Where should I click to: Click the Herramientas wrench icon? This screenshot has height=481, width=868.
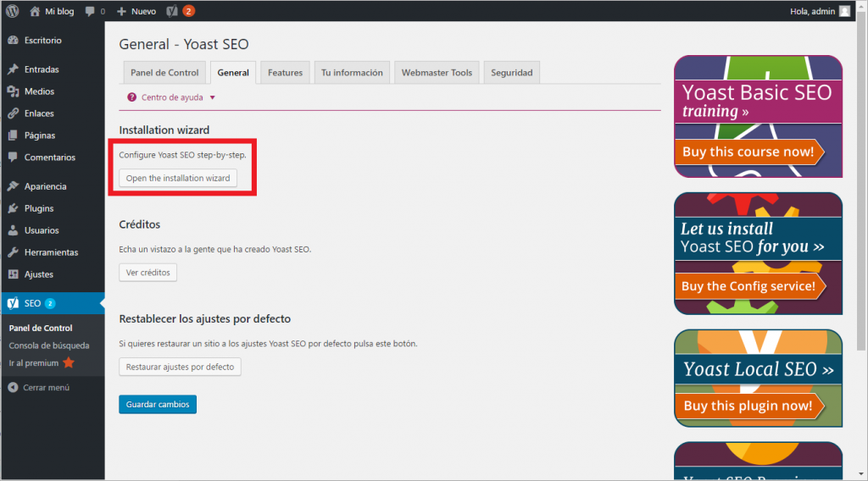point(14,252)
